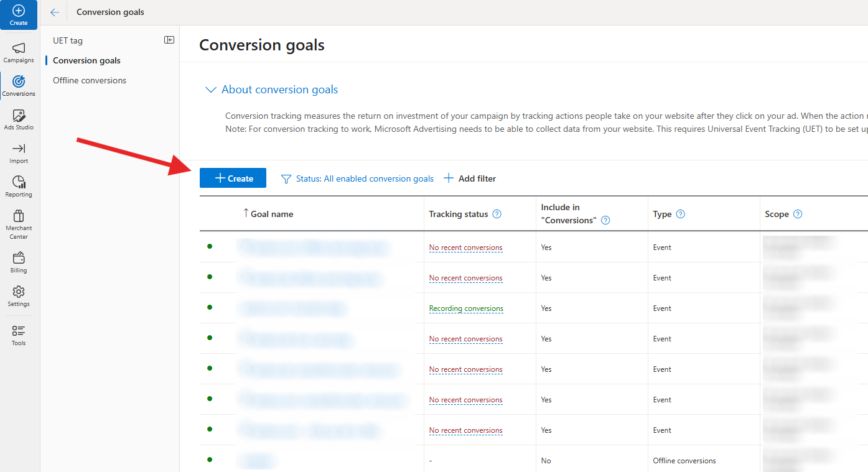Image resolution: width=868 pixels, height=472 pixels.
Task: Open Merchant Center from sidebar
Action: [x=19, y=224]
